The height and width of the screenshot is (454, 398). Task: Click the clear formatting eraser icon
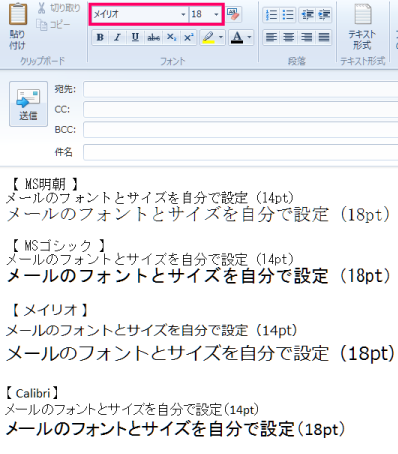click(x=234, y=14)
